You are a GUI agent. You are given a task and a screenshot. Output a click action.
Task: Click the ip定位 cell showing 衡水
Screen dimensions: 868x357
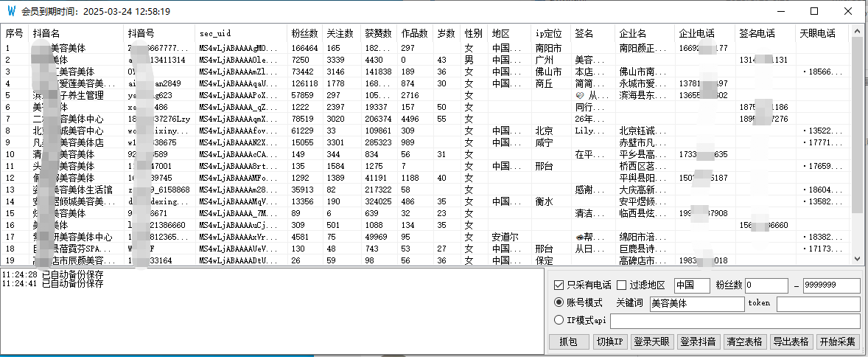point(551,201)
